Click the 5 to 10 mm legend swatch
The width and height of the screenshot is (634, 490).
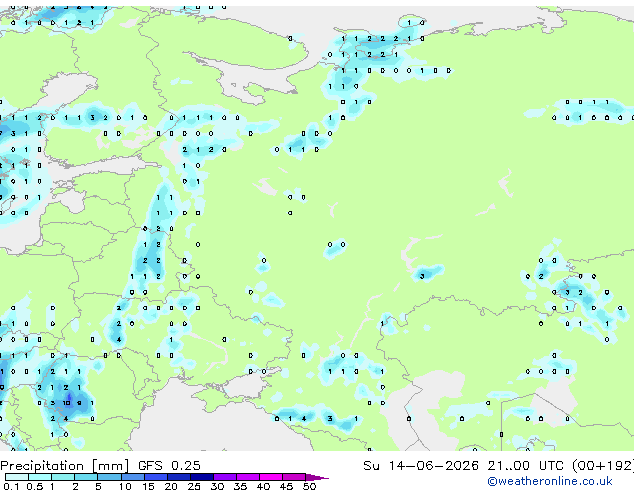109,477
